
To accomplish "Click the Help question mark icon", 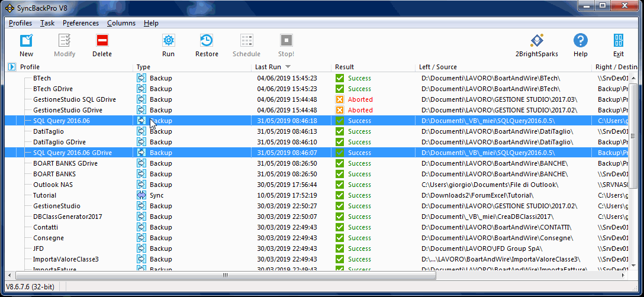I will click(580, 40).
